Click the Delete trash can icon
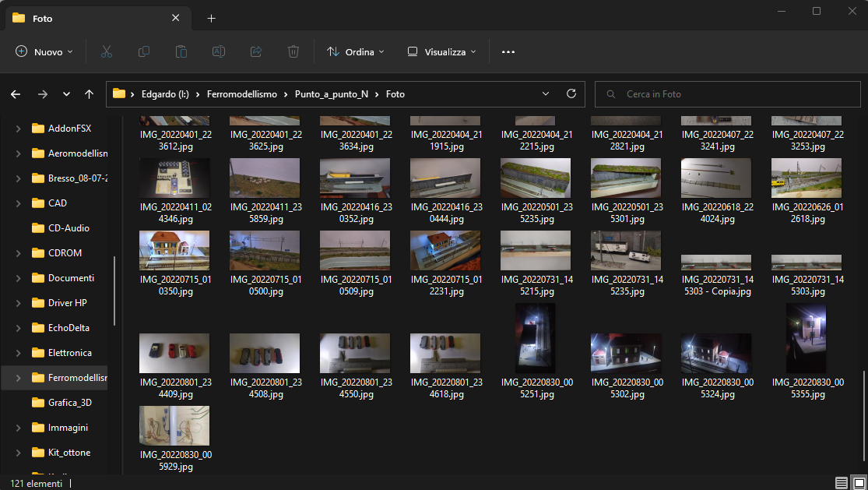The height and width of the screenshot is (490, 868). click(x=293, y=52)
